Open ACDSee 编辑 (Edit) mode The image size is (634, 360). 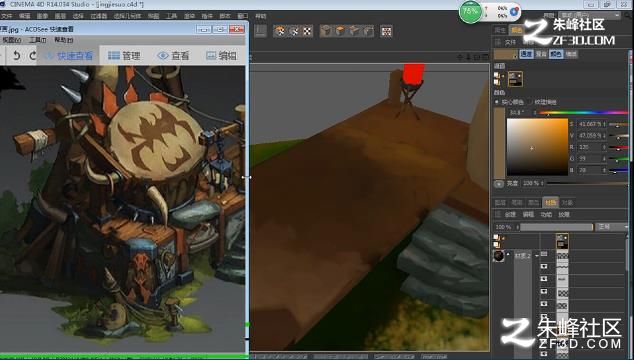point(221,56)
